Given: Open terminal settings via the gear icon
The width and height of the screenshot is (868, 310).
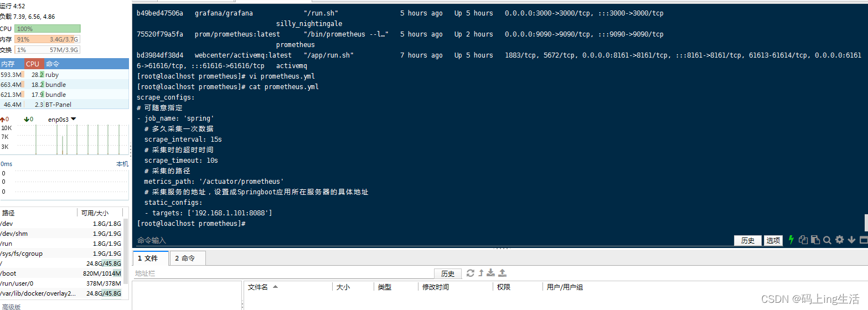Looking at the screenshot, I should pyautogui.click(x=839, y=240).
